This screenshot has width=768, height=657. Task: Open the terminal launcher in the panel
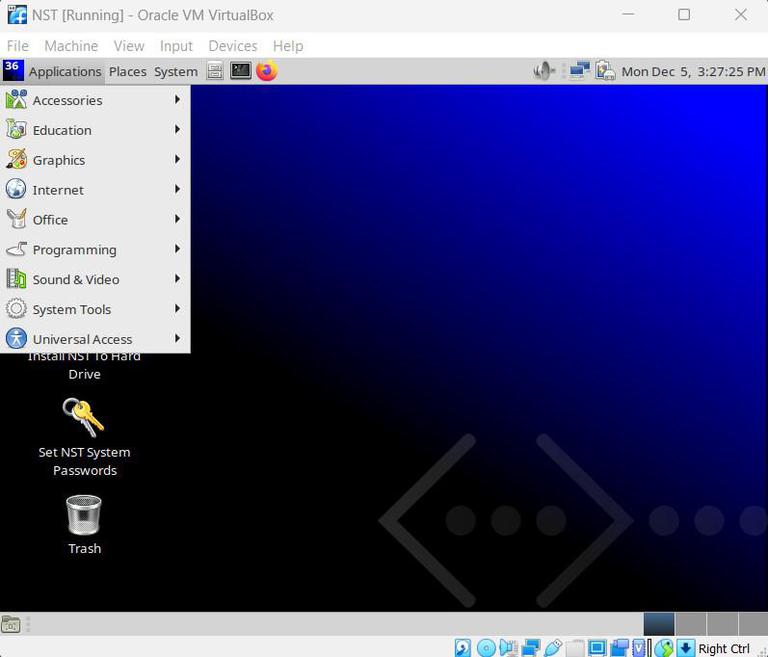(240, 71)
